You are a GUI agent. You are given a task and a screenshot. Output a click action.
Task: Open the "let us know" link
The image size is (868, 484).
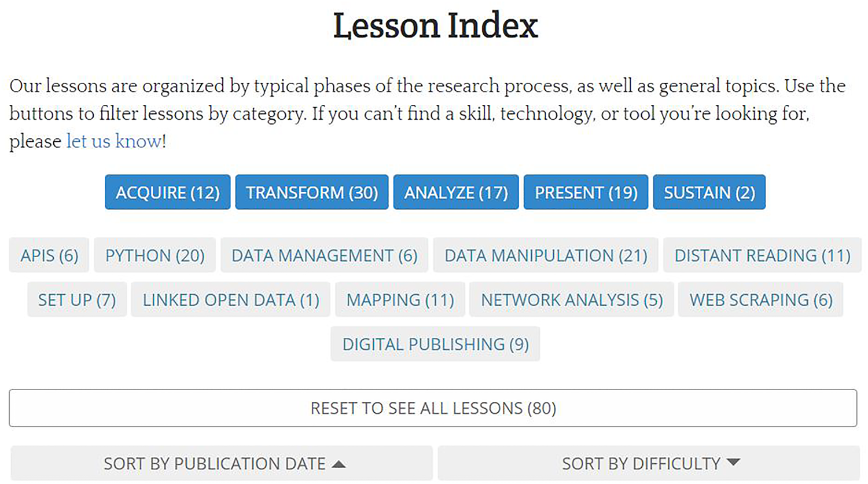(114, 141)
